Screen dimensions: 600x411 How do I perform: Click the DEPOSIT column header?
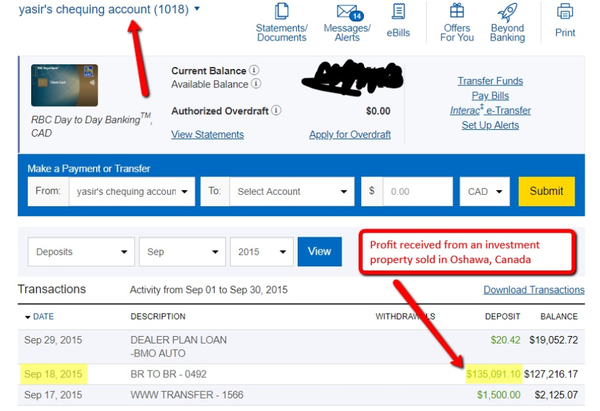[x=502, y=316]
